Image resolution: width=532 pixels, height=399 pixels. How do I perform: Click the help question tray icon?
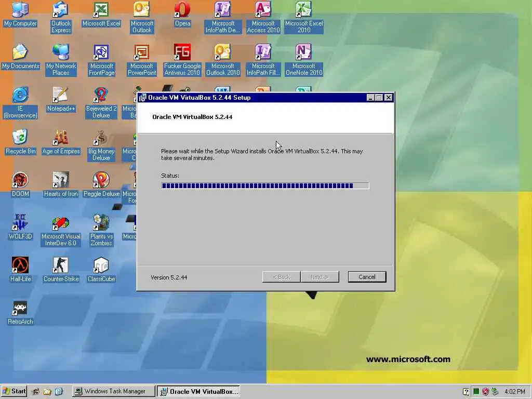[x=466, y=392]
